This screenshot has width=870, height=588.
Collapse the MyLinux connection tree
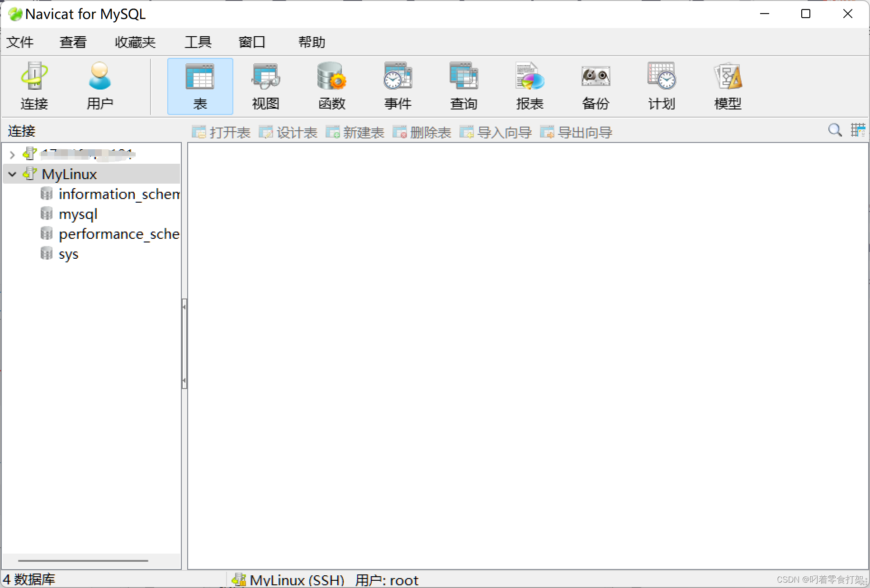click(x=12, y=174)
